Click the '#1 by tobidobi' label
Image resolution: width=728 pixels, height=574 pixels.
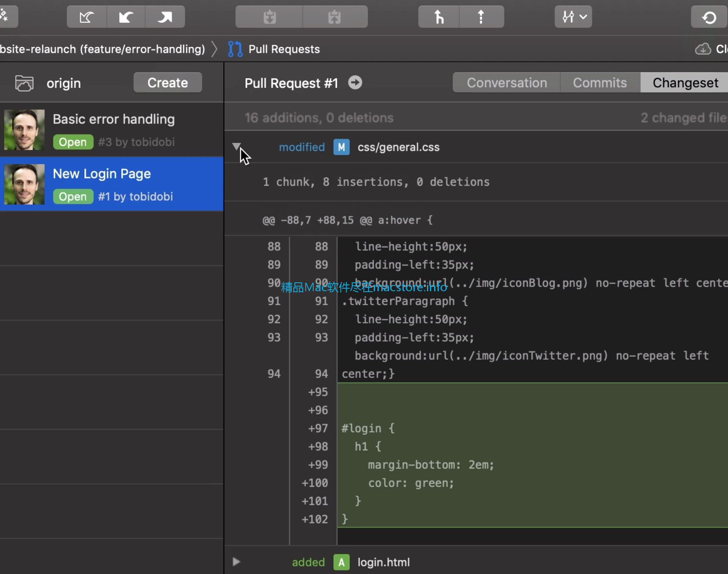135,197
